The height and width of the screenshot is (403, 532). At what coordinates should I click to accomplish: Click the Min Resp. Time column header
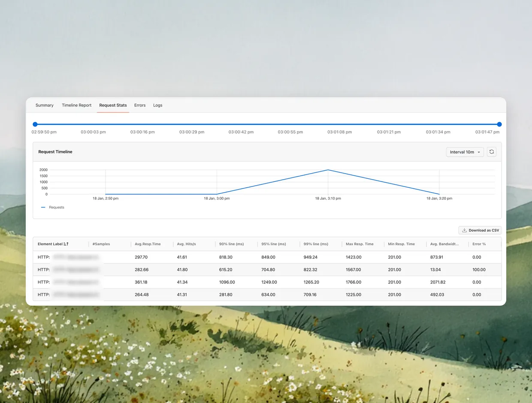pyautogui.click(x=402, y=244)
